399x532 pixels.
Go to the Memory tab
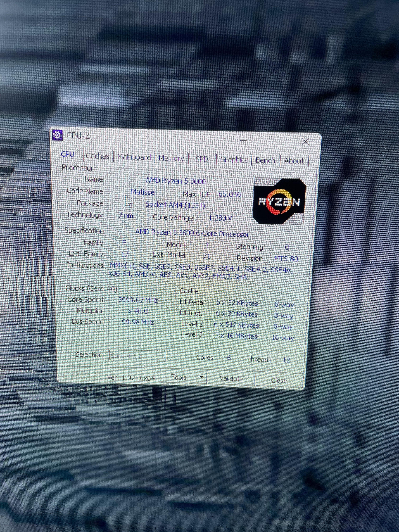(x=171, y=158)
